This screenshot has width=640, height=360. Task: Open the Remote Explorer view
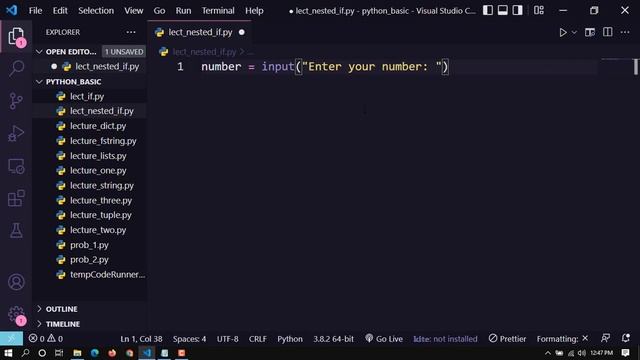pos(16,166)
